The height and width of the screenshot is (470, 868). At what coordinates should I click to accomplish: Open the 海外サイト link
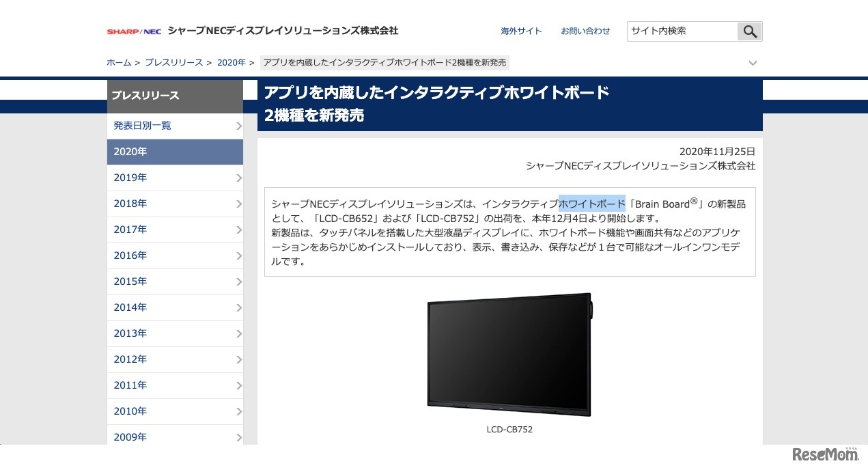(521, 31)
